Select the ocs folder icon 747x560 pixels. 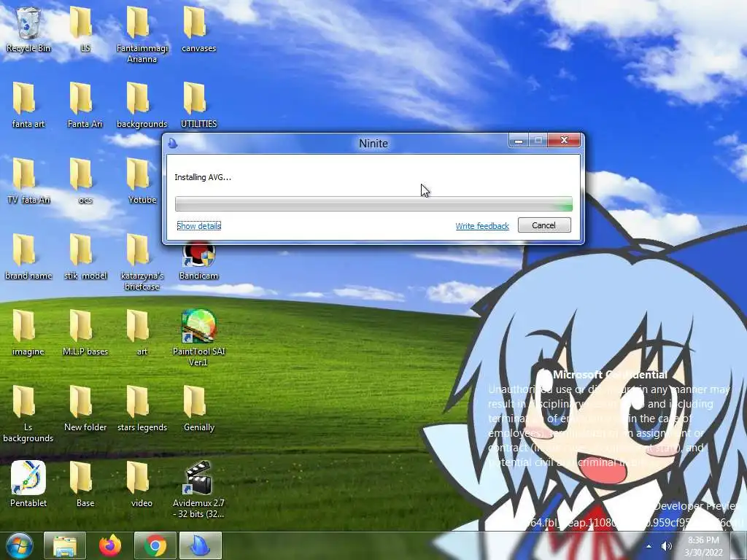pos(85,181)
